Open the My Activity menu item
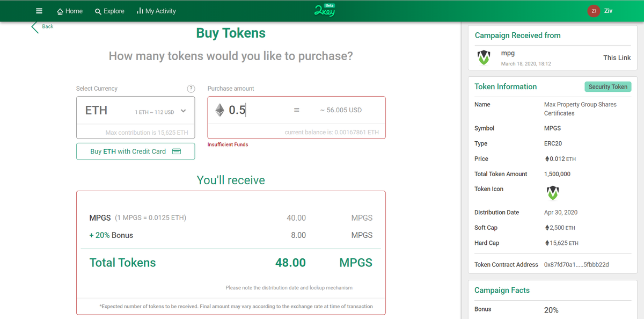644x319 pixels. pyautogui.click(x=156, y=11)
